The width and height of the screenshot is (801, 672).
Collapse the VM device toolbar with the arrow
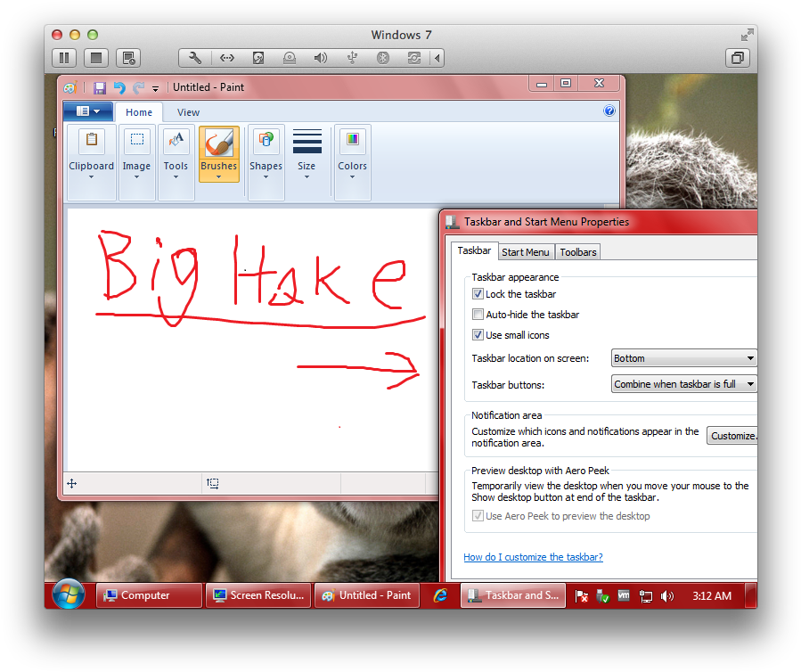(437, 58)
